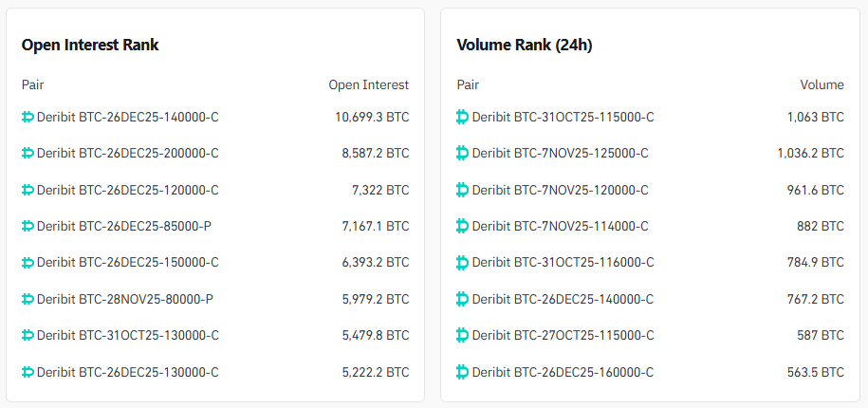The width and height of the screenshot is (868, 408).
Task: Click Deribit icon beside BTC-26DEC25-140000-C in Open Interest Rank
Action: [28, 117]
